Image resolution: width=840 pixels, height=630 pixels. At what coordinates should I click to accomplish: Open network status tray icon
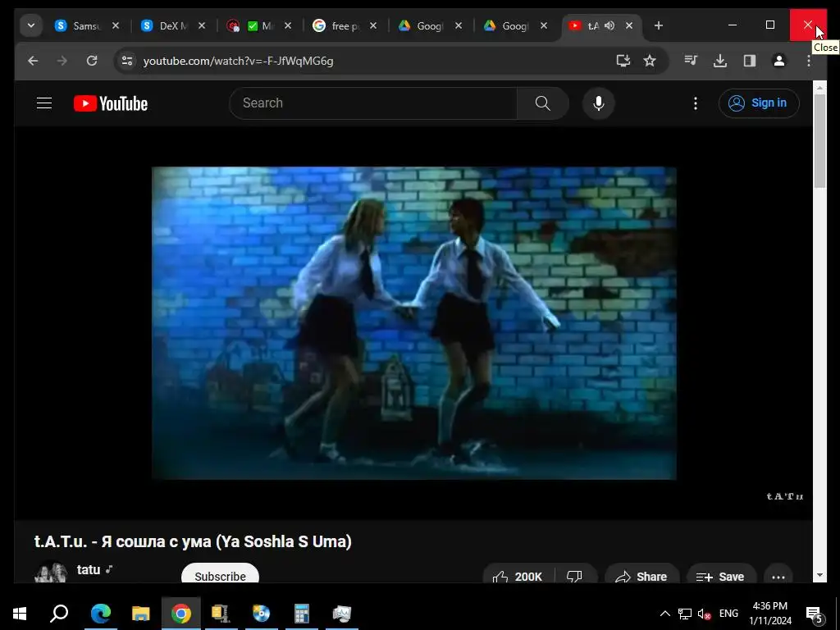coord(685,614)
